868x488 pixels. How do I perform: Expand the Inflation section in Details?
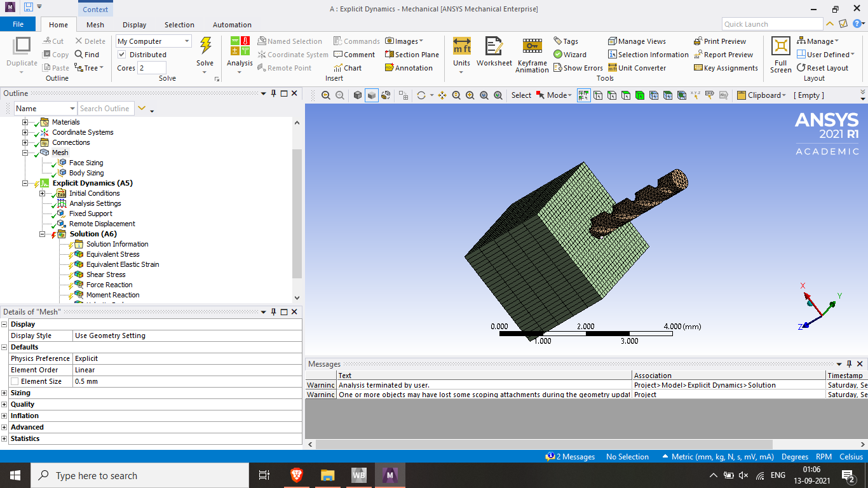[x=4, y=416]
